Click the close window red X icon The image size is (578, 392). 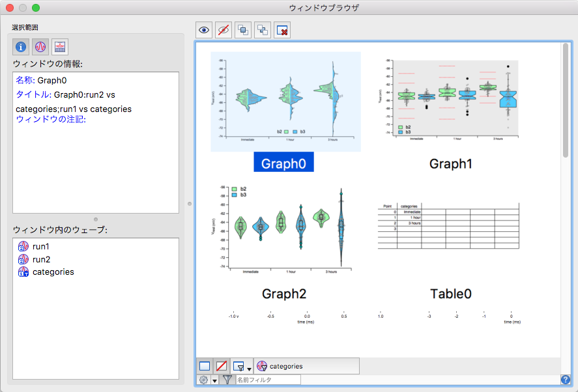tap(282, 30)
